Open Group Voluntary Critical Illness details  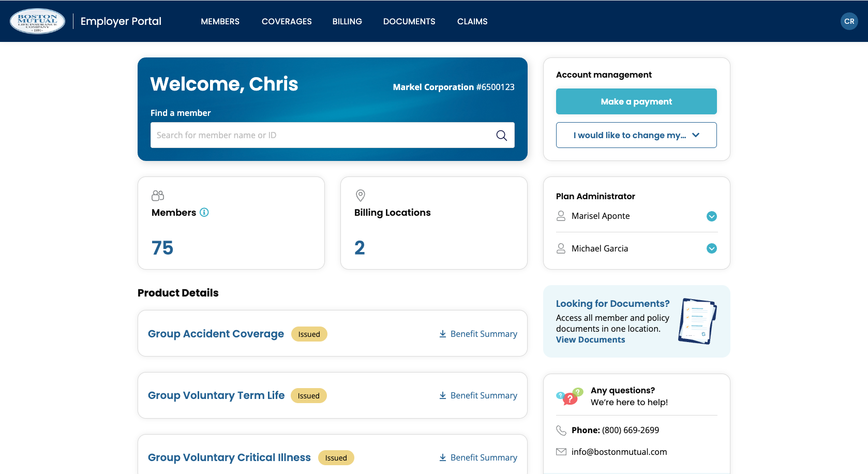[229, 457]
